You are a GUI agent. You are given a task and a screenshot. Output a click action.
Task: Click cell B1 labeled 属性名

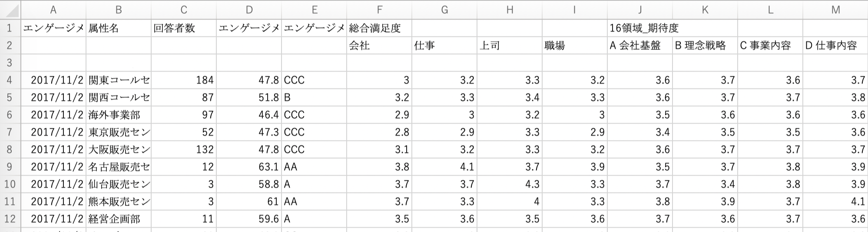click(118, 28)
